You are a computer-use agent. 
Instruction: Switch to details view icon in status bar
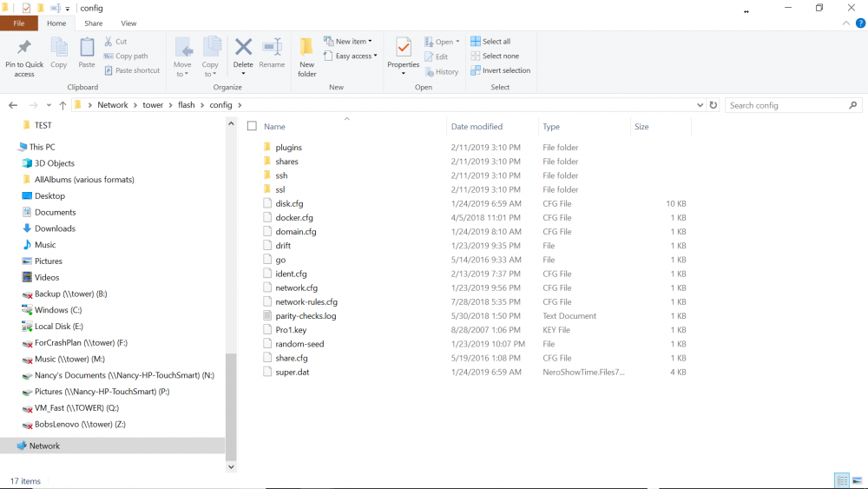point(841,480)
